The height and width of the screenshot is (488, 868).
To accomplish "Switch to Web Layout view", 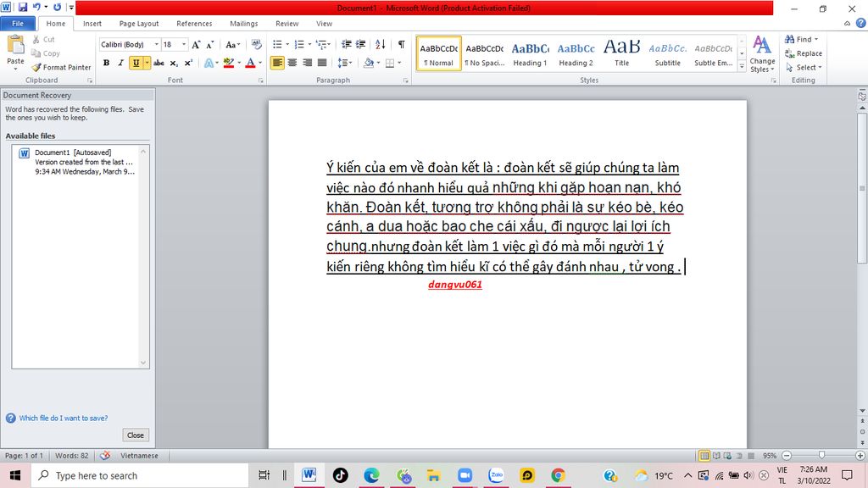I will 727,456.
